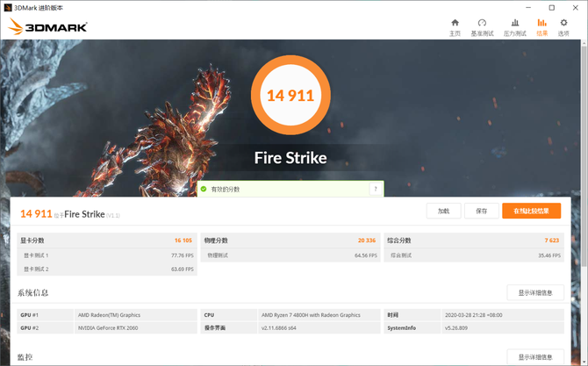This screenshot has width=588, height=366.
Task: Open the 基准测试 benchmark gauge icon
Action: point(482,24)
